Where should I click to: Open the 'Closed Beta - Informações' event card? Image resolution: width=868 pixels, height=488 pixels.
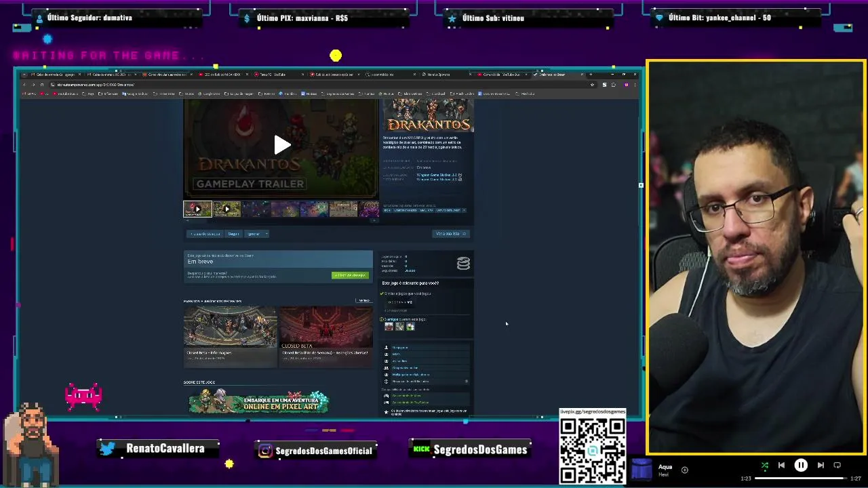point(230,335)
